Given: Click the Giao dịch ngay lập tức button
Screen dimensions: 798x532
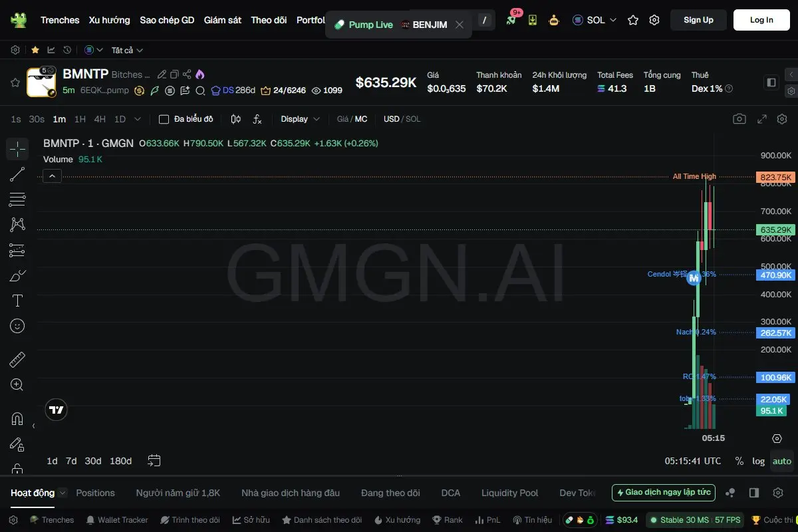Looking at the screenshot, I should [664, 493].
